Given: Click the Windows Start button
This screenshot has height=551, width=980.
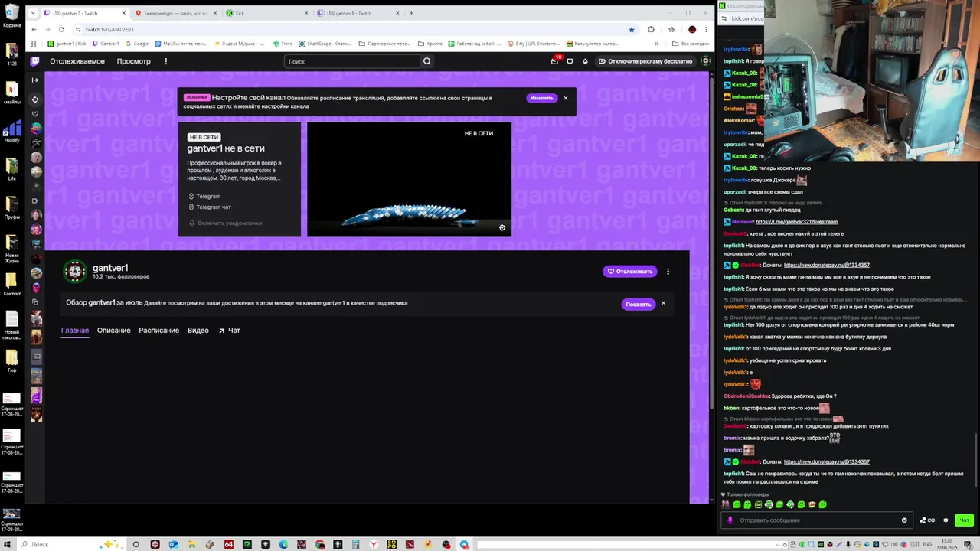Looking at the screenshot, I should point(8,544).
